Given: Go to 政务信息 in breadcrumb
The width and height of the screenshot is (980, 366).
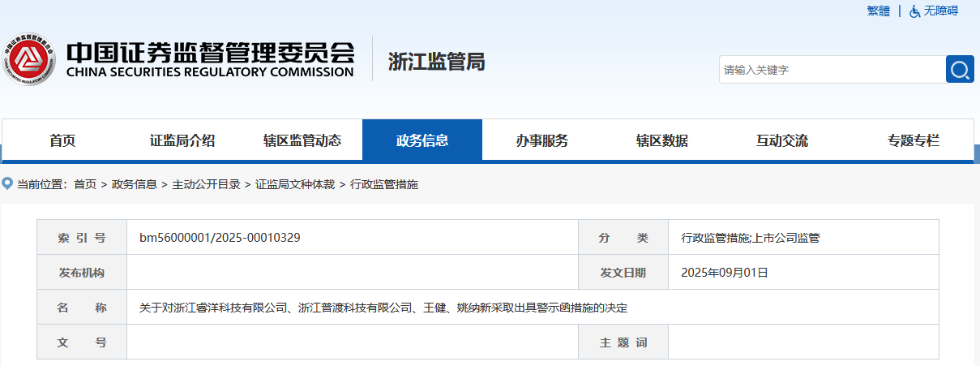Looking at the screenshot, I should click(x=135, y=185).
